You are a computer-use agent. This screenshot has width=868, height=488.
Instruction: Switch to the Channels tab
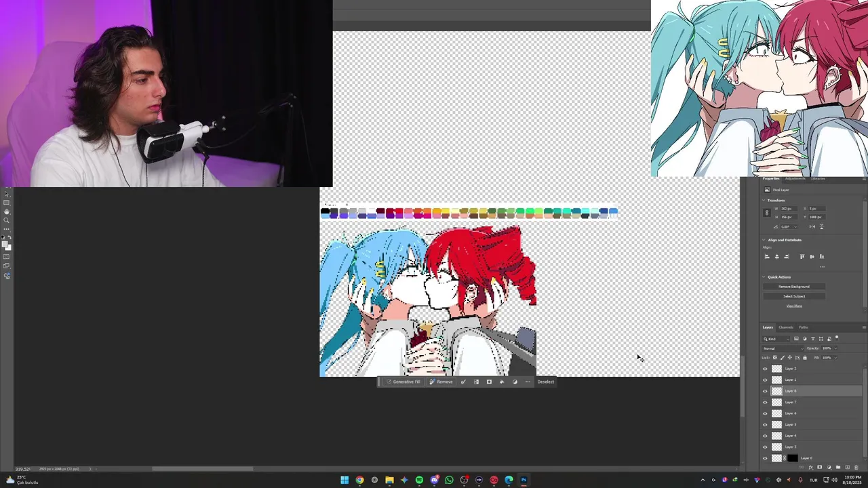(786, 327)
